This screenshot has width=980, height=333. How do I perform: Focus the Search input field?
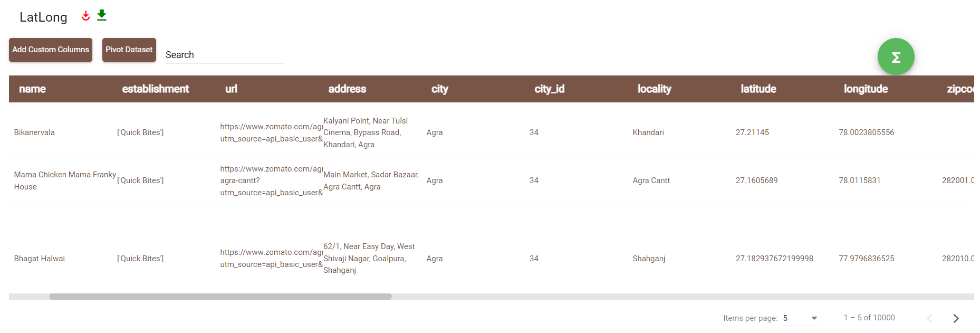point(224,55)
